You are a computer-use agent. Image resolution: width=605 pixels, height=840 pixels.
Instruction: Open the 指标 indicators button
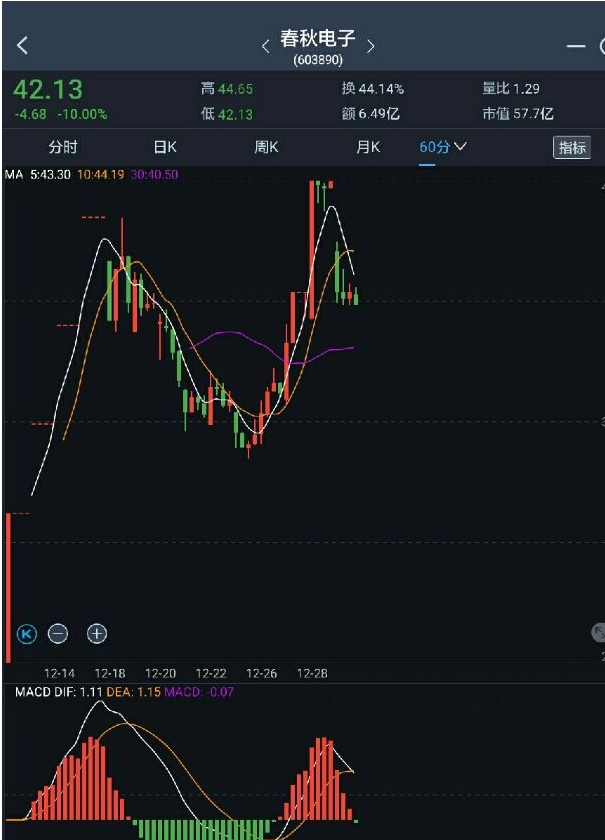point(572,147)
